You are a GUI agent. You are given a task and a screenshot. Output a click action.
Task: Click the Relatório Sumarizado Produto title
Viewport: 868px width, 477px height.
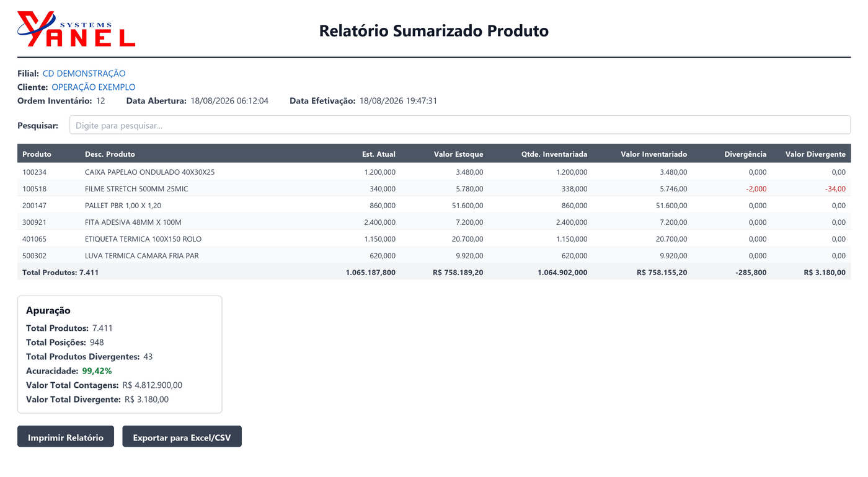coord(434,30)
